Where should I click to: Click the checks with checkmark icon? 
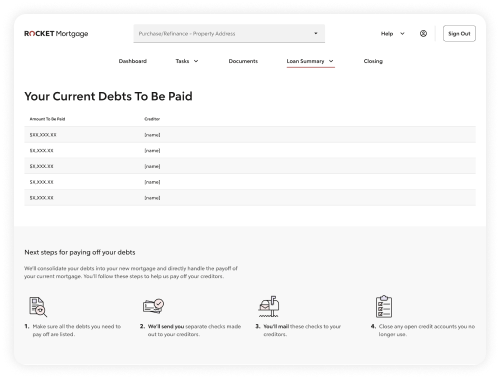153,306
